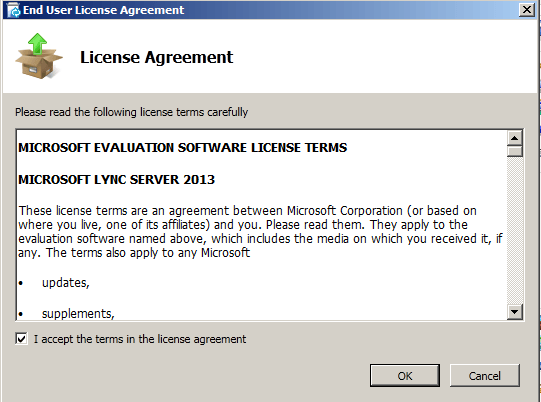Screen dimensions: 541x402
Task: Click the 'supplements,' bullet item
Action: (x=78, y=314)
